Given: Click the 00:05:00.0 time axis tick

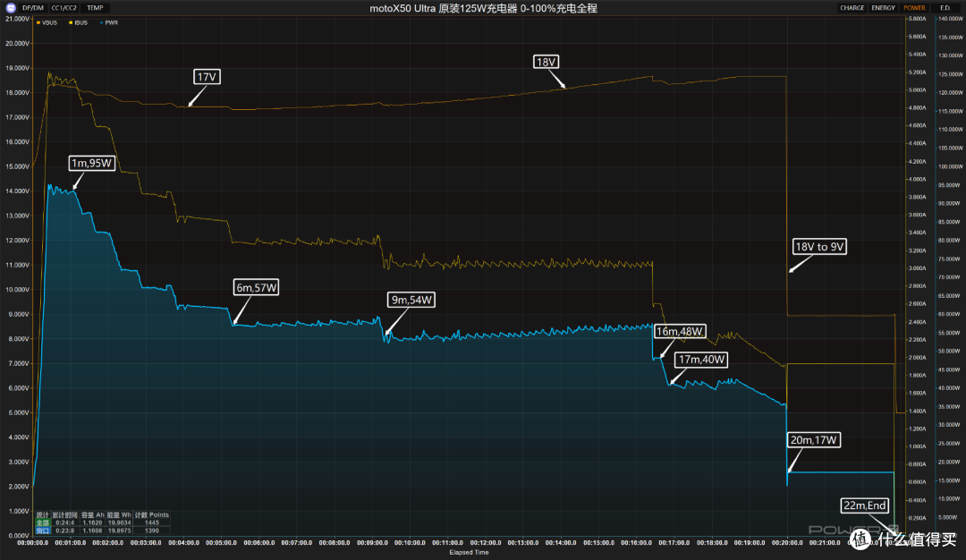Looking at the screenshot, I should 221,543.
